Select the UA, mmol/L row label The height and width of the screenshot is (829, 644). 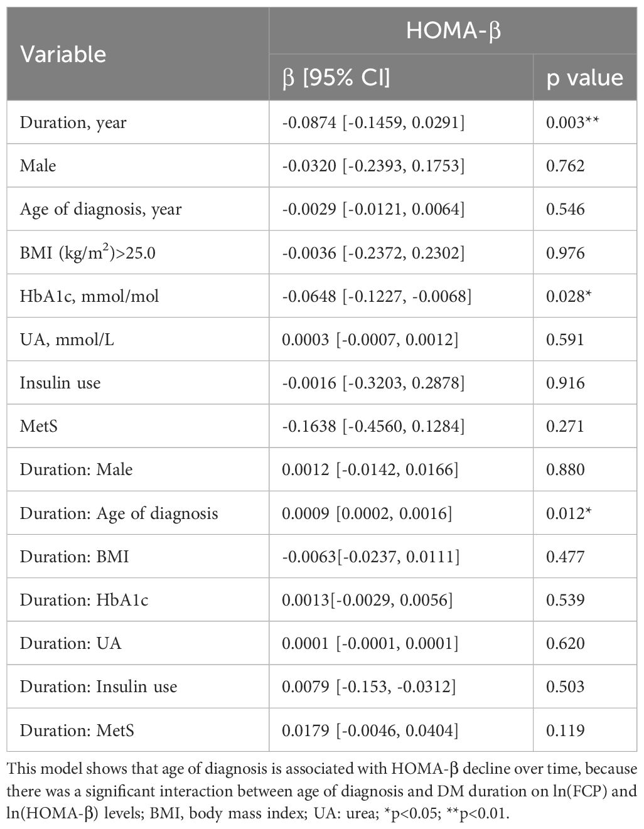(67, 340)
